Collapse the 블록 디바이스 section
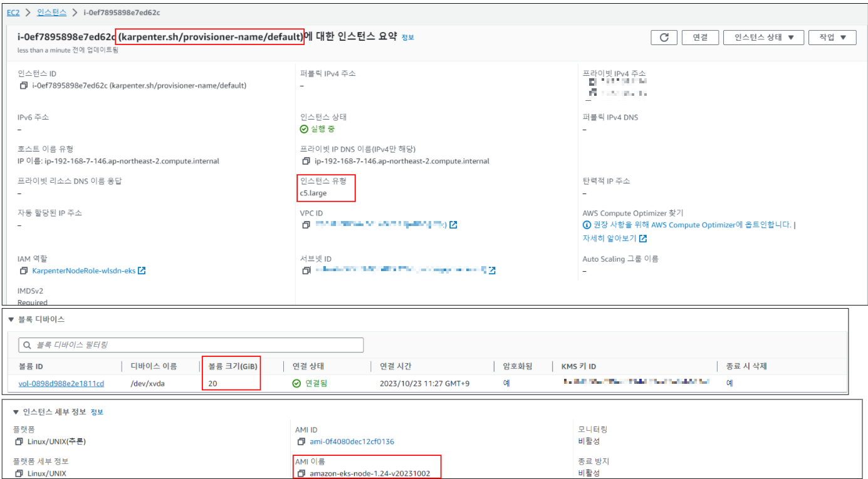 point(11,319)
